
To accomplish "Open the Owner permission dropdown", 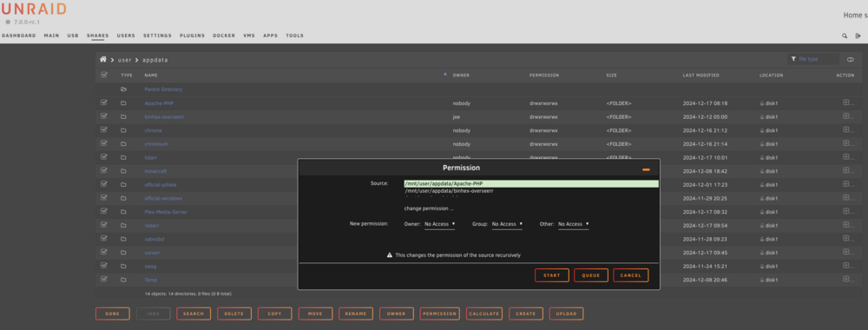I will pos(439,224).
